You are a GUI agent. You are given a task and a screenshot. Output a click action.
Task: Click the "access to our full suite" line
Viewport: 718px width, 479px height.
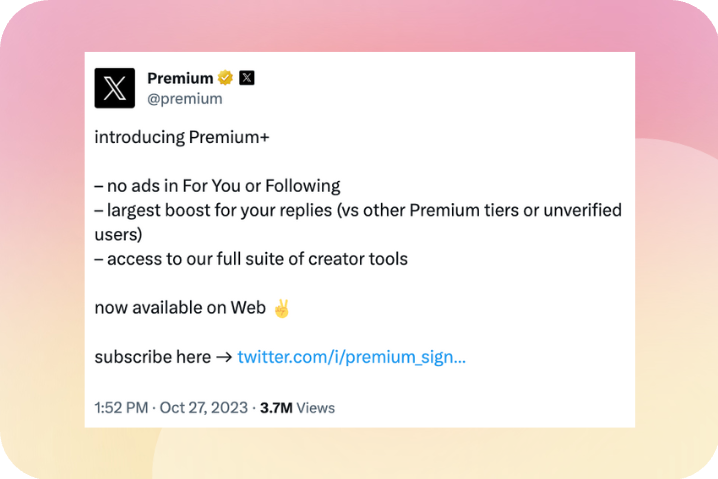[250, 259]
